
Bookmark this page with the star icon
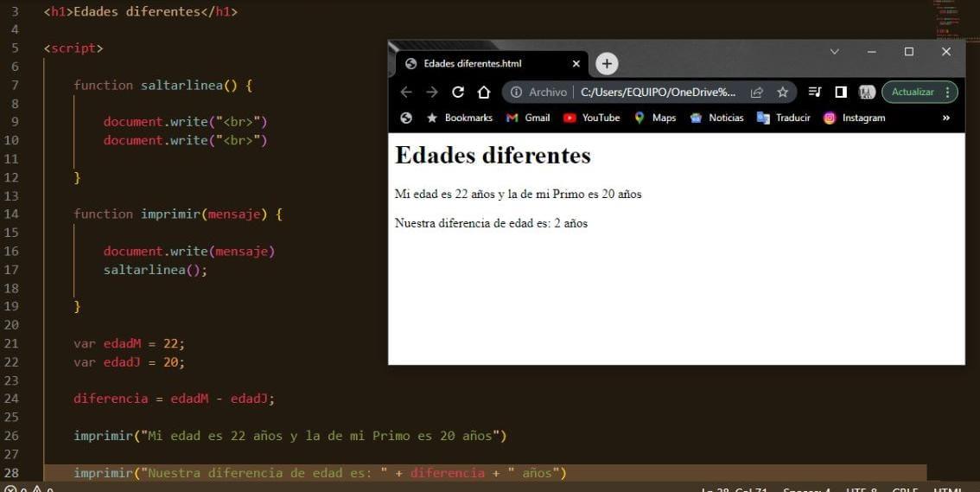point(782,92)
